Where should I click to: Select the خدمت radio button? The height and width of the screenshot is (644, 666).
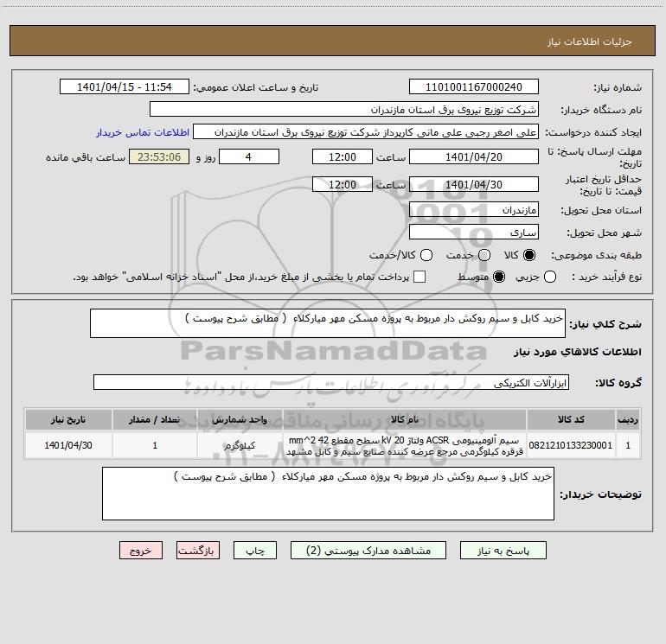coord(484,255)
